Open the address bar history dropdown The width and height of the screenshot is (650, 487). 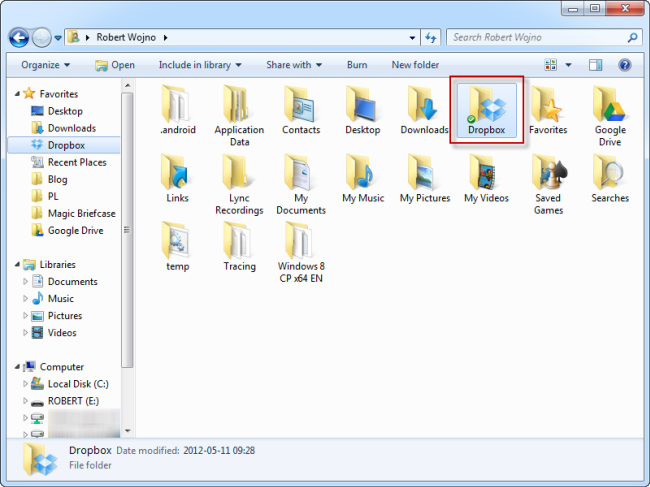tap(412, 38)
